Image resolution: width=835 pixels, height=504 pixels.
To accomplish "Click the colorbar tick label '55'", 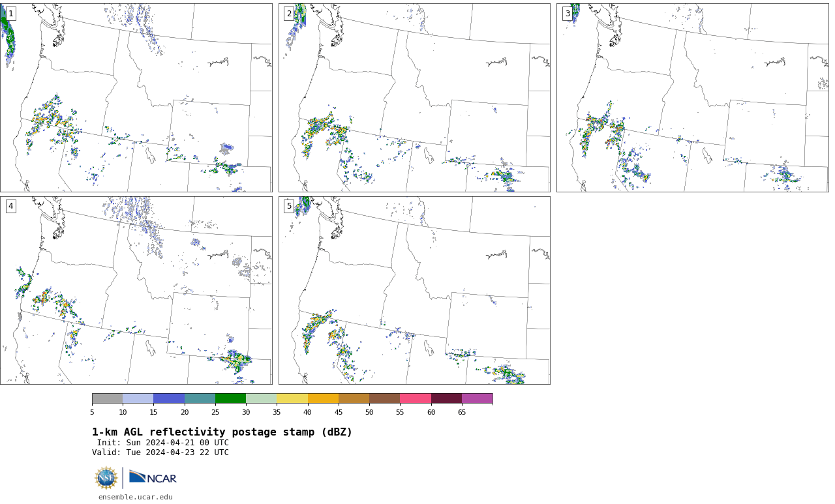I will coord(400,412).
